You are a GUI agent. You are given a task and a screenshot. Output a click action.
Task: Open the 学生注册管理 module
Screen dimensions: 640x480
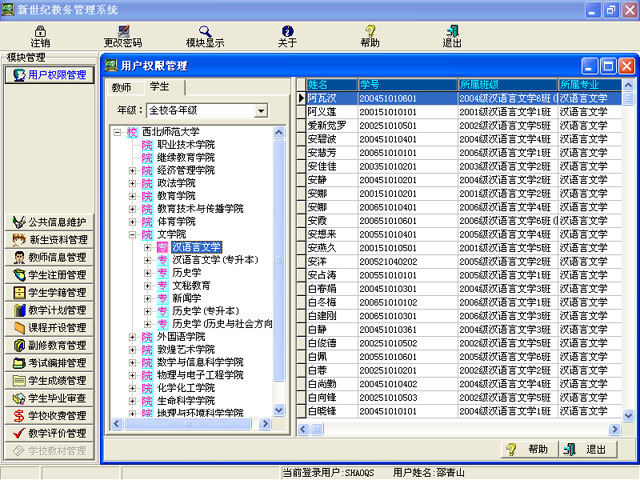point(49,275)
